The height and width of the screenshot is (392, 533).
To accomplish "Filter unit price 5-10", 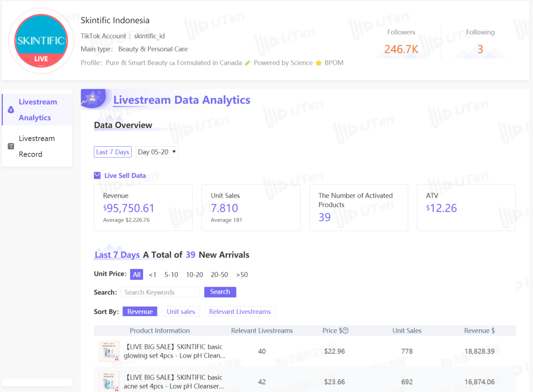I will (171, 275).
